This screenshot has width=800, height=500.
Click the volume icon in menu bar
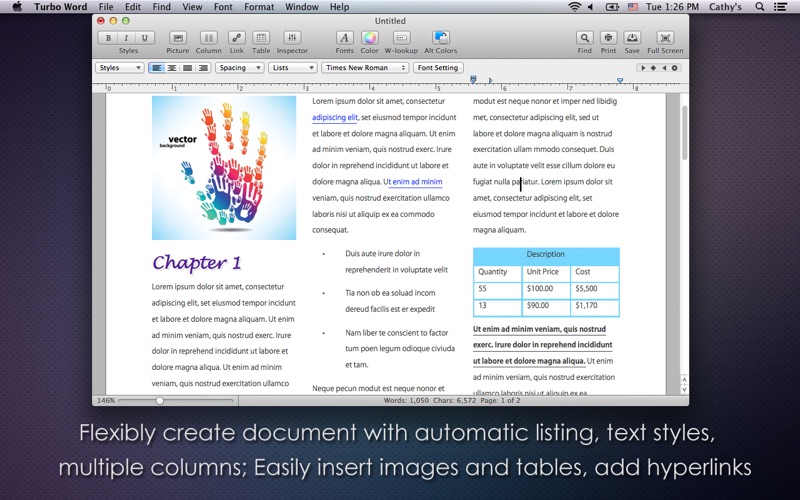point(591,7)
